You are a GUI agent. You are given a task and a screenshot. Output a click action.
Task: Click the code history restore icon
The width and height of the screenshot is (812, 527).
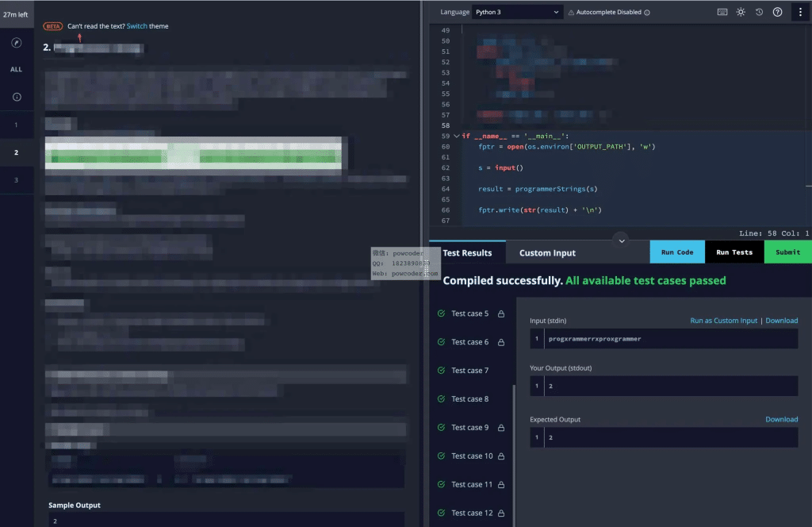pyautogui.click(x=759, y=12)
